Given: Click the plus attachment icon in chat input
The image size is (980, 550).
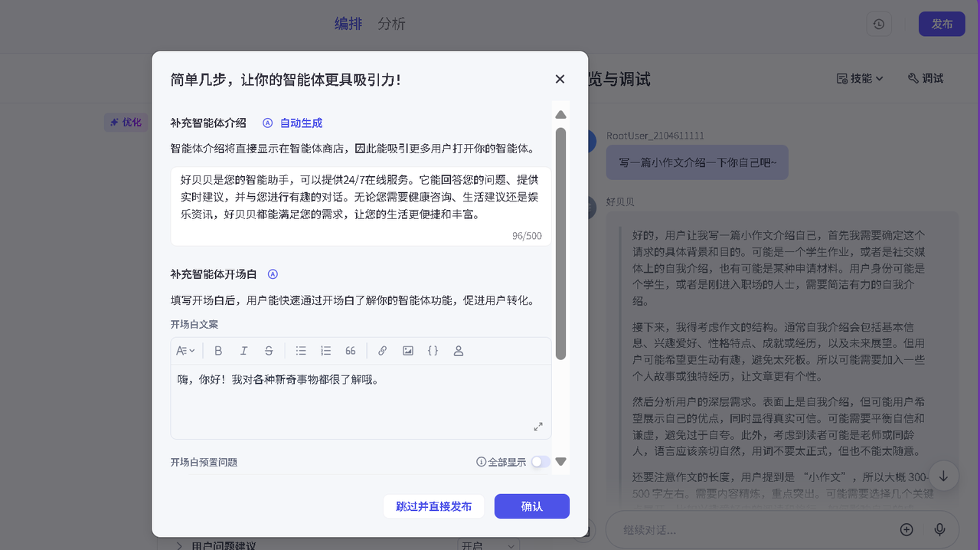Looking at the screenshot, I should 906,529.
